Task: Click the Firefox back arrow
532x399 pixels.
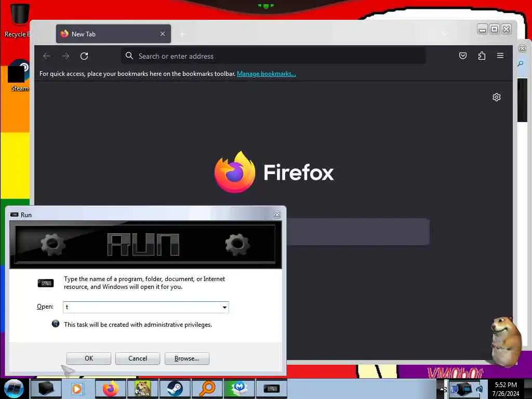Action: 47,56
